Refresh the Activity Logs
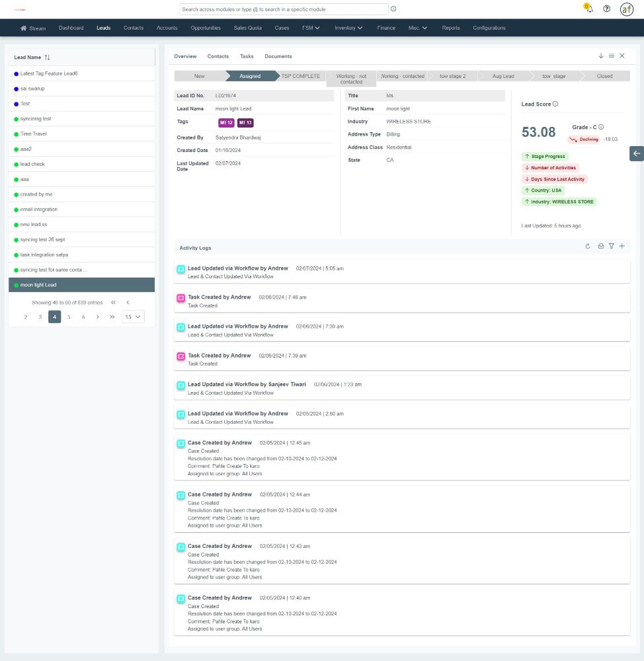 tap(588, 247)
